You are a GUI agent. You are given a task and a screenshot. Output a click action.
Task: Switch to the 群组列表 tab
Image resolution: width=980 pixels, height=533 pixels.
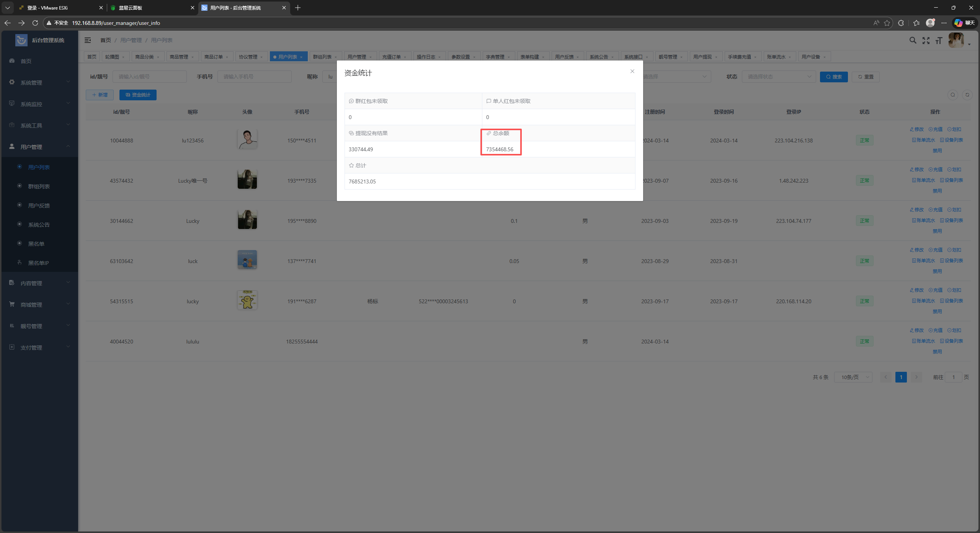[x=322, y=57]
